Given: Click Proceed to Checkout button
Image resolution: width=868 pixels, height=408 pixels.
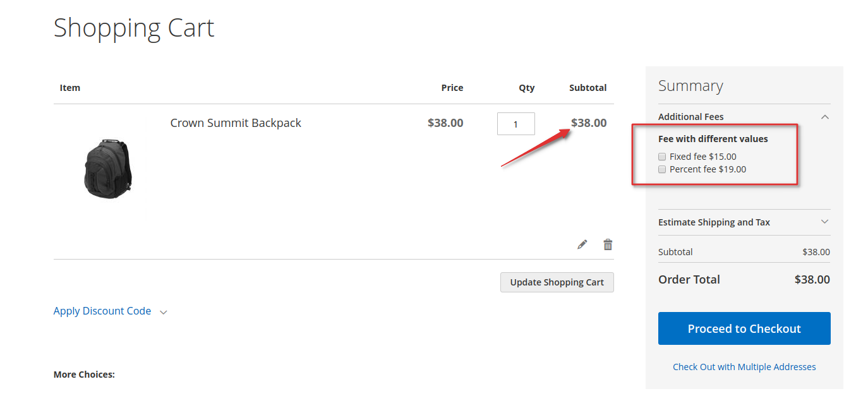Looking at the screenshot, I should click(744, 328).
